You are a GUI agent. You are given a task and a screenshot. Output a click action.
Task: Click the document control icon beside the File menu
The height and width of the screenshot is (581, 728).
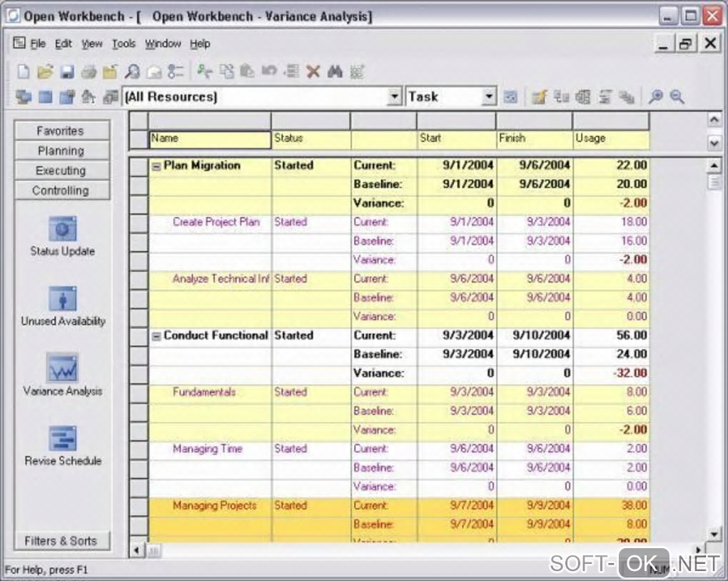(19, 44)
